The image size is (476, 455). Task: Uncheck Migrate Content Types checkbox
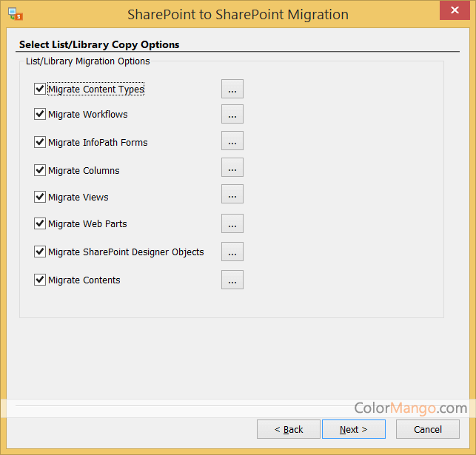pos(40,89)
